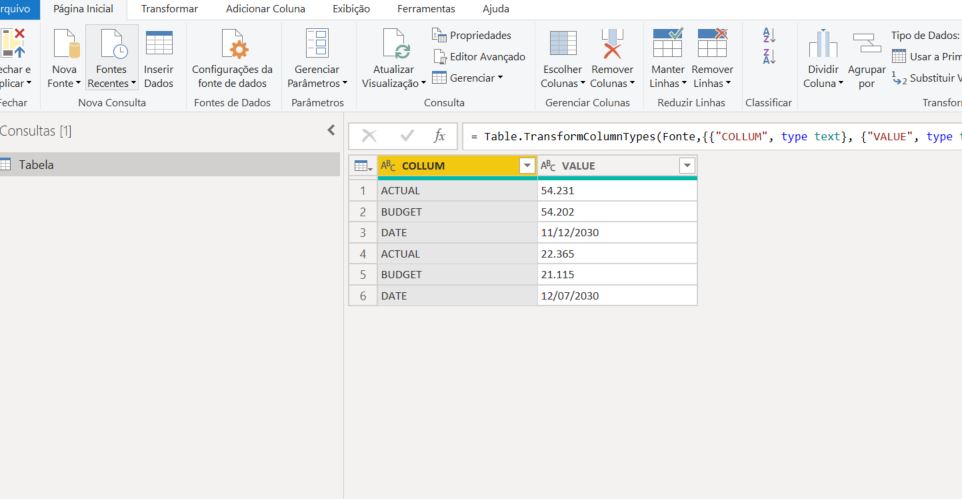The width and height of the screenshot is (962, 499).
Task: Collapse the Consultas pane
Action: 331,130
